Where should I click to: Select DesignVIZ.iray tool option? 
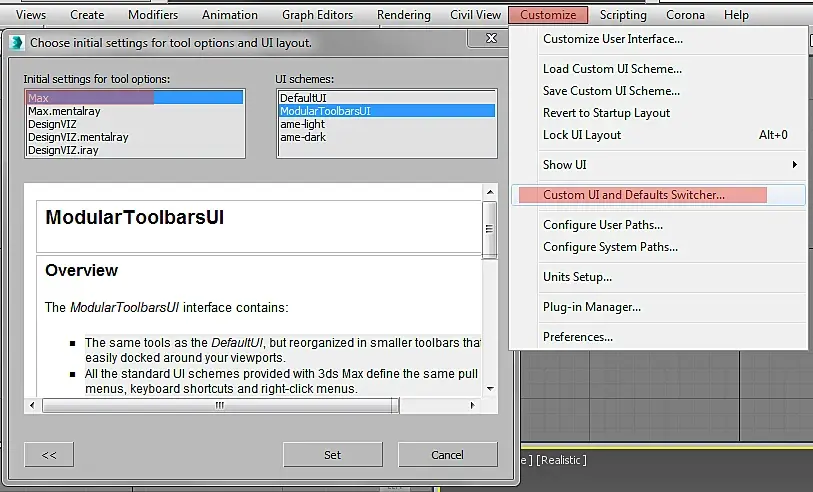(134, 150)
